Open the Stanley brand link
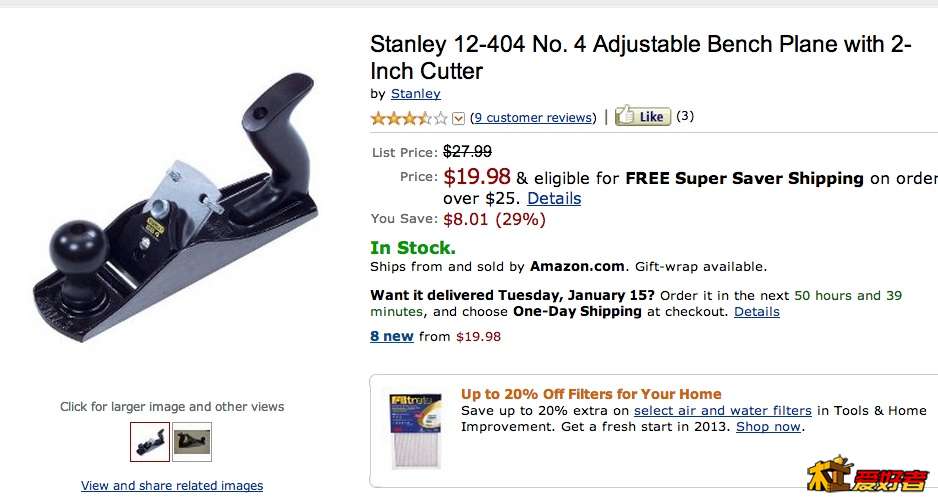Screen dimensions: 938x498 (415, 93)
